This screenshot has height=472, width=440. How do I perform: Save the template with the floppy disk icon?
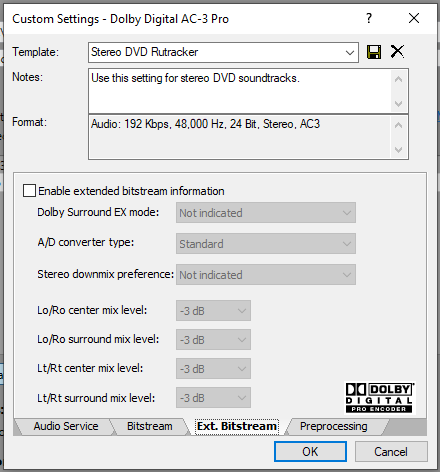coord(374,52)
